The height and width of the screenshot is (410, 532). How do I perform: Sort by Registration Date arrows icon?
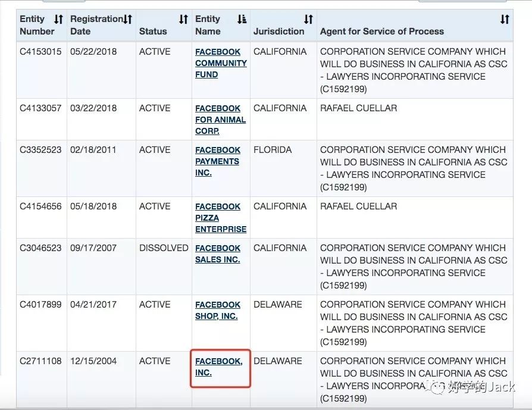coord(127,20)
